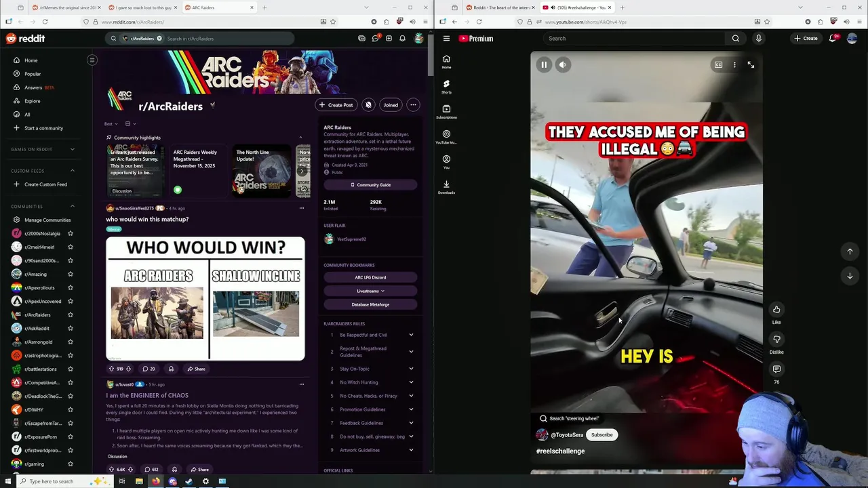Switch to '#reelschallenge' YouTube browser tab
The width and height of the screenshot is (868, 488).
pyautogui.click(x=578, y=7)
